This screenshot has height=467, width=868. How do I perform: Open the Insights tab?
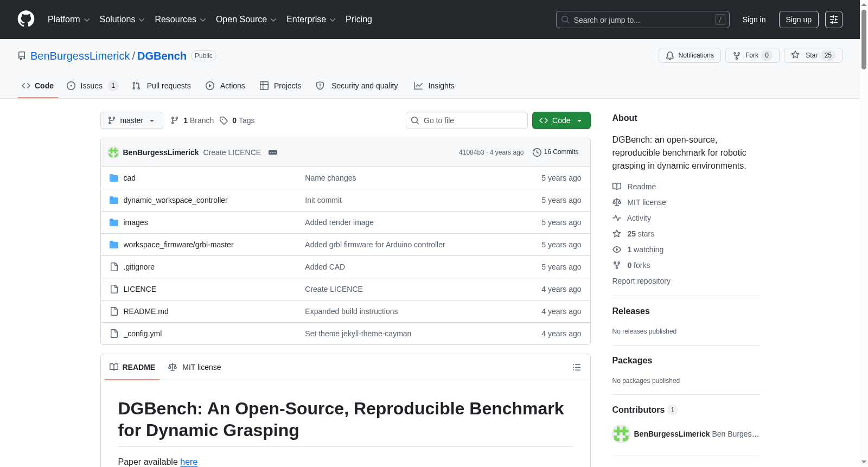[x=434, y=86]
